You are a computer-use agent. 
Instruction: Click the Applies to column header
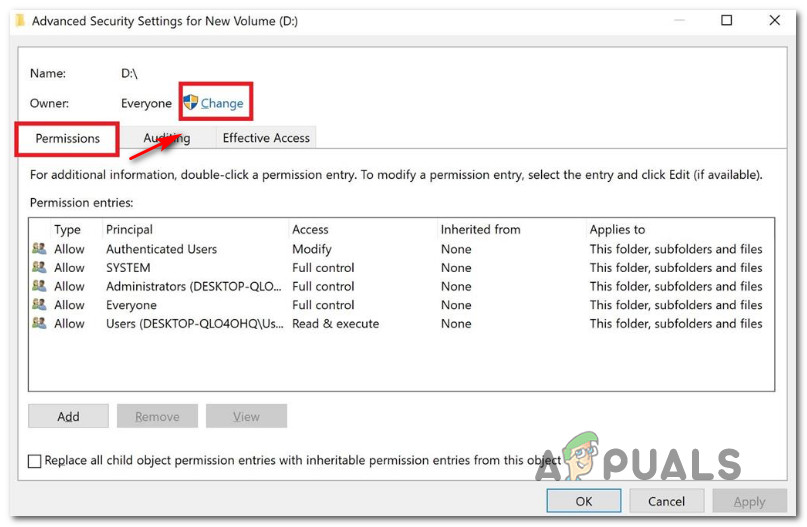click(617, 230)
